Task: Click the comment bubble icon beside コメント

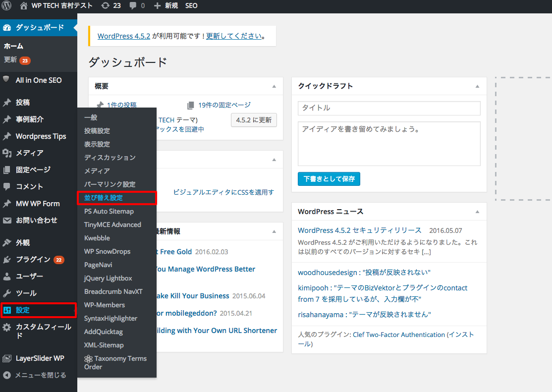Action: pos(6,187)
